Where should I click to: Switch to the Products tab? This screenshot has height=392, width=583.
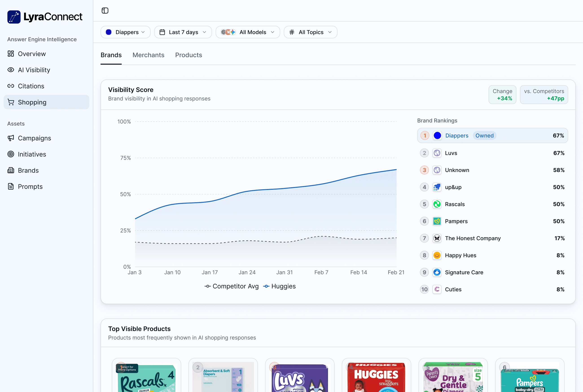(188, 55)
